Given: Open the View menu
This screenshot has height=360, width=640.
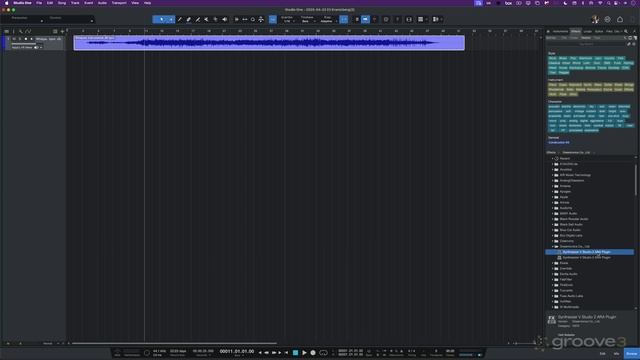Looking at the screenshot, I should point(135,3).
